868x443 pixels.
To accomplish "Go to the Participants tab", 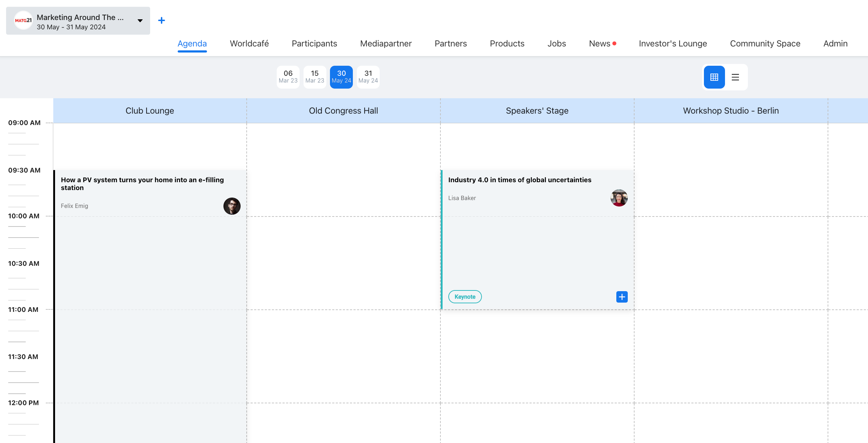I will pyautogui.click(x=314, y=44).
